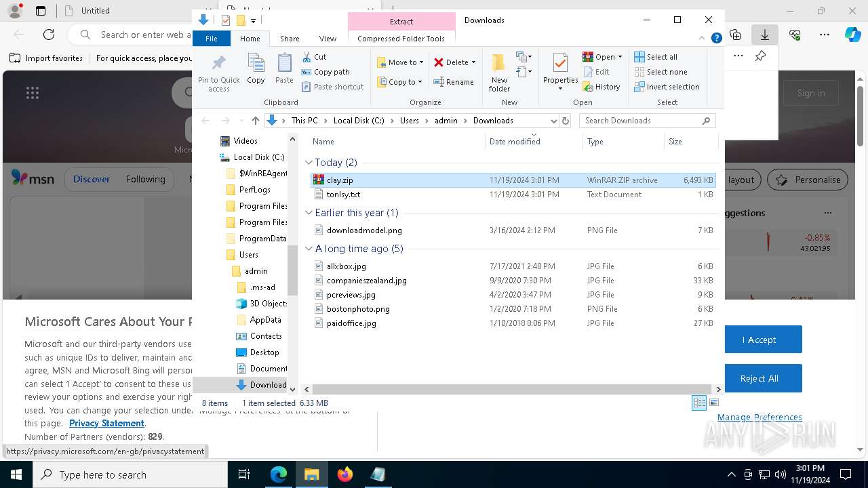Select bostonphoto.png file
This screenshot has height=488, width=868.
point(513,309)
